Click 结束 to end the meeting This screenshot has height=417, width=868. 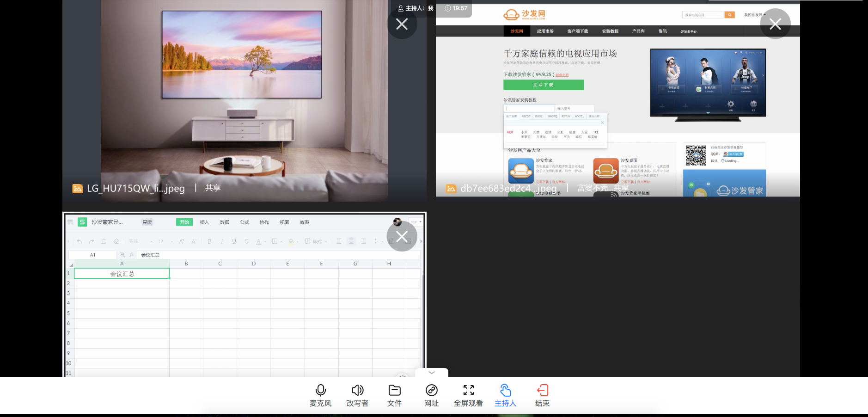pyautogui.click(x=542, y=396)
